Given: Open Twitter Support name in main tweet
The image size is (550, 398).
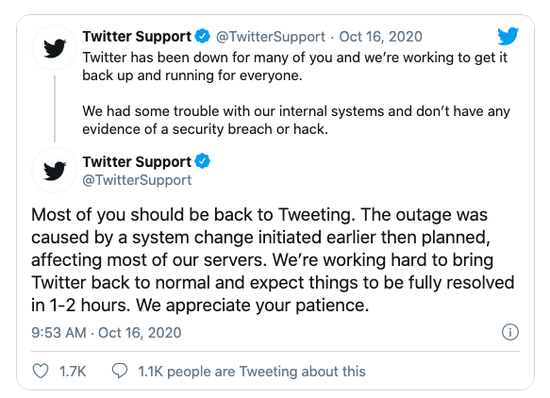Looking at the screenshot, I should pos(137,162).
